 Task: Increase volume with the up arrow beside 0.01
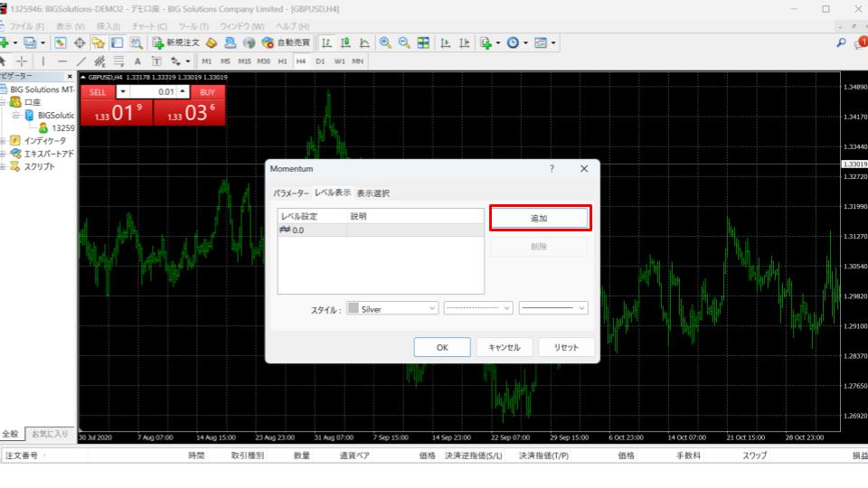point(183,92)
